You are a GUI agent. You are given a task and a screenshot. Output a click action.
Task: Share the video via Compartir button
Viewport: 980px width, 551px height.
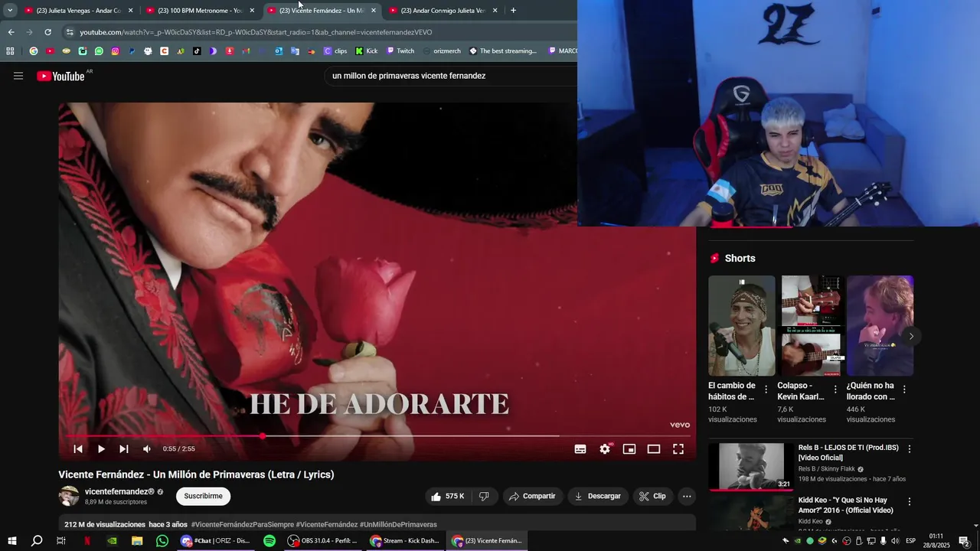tap(533, 497)
